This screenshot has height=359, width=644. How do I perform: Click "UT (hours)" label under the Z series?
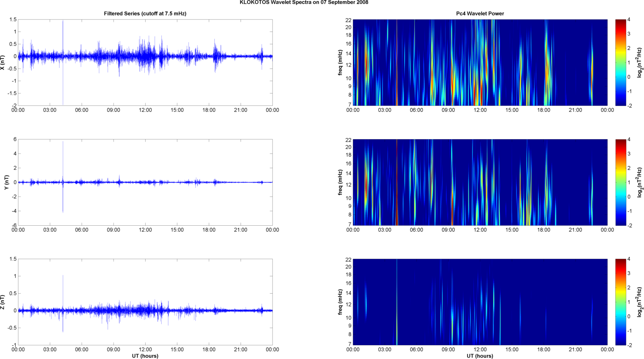coord(145,356)
